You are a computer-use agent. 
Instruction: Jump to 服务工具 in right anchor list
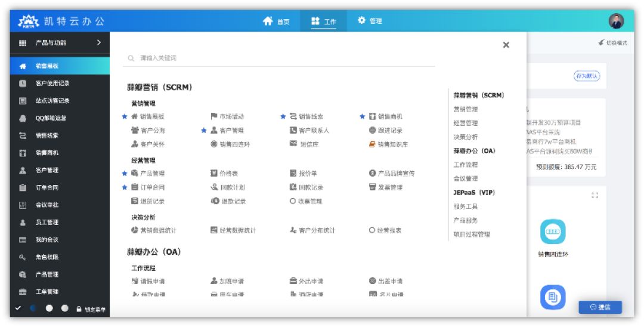coord(466,206)
